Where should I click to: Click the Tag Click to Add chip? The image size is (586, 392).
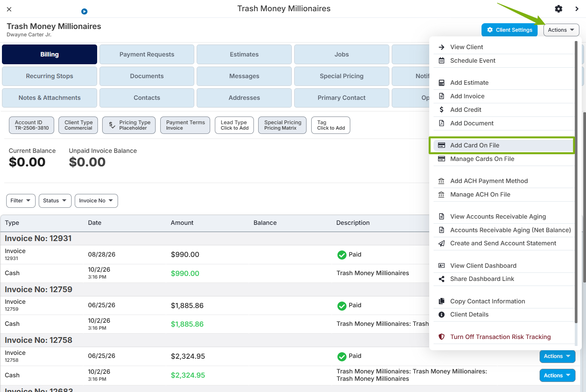[x=331, y=125]
